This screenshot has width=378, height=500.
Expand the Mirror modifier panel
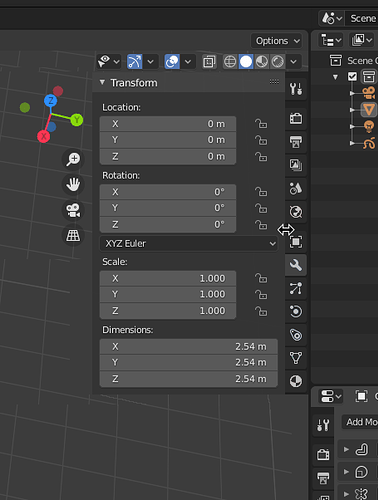(x=346, y=494)
